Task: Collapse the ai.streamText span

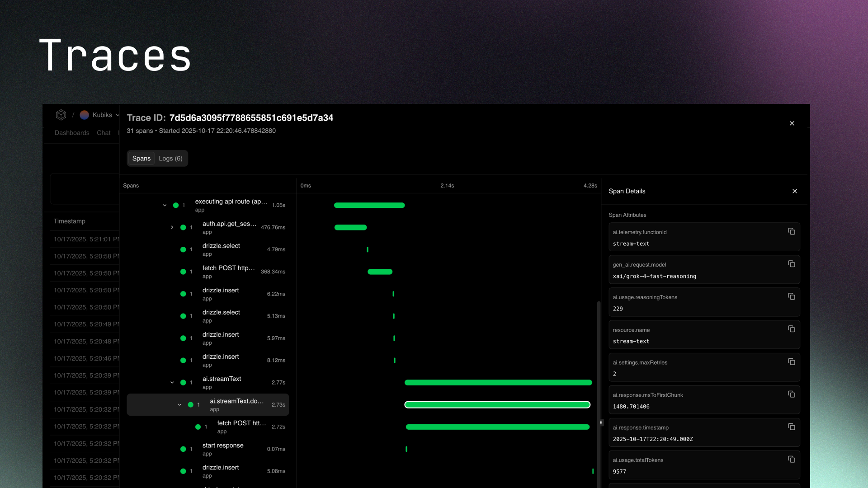Action: pos(172,382)
